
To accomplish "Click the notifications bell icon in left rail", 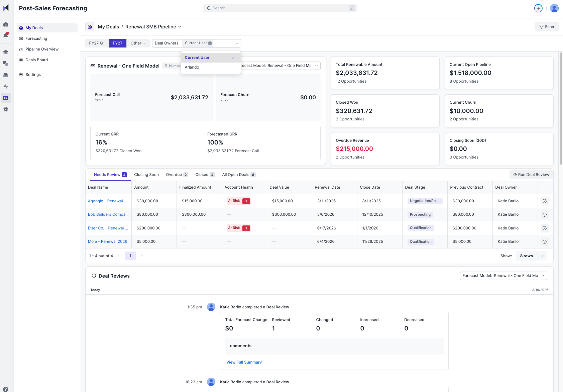I will [x=6, y=35].
